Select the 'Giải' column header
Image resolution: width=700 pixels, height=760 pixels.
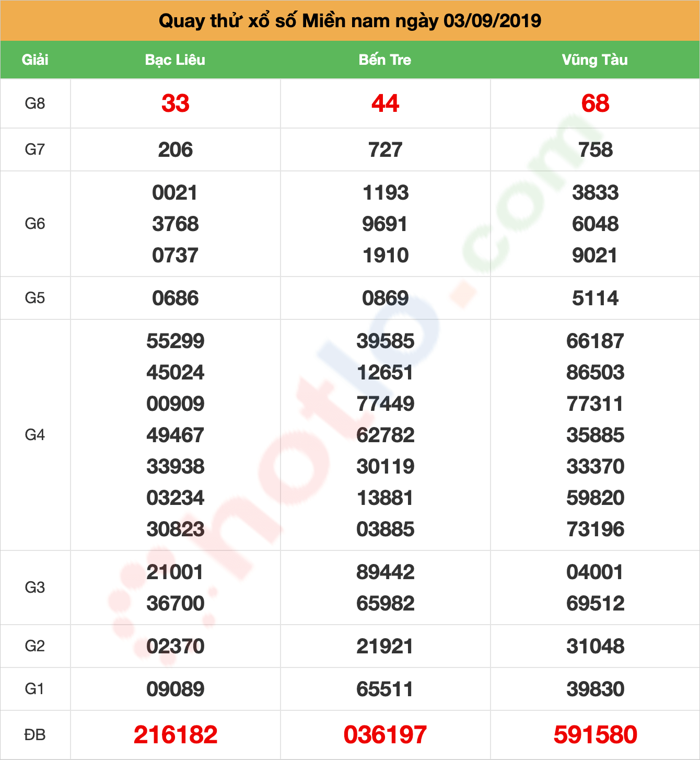tap(35, 60)
